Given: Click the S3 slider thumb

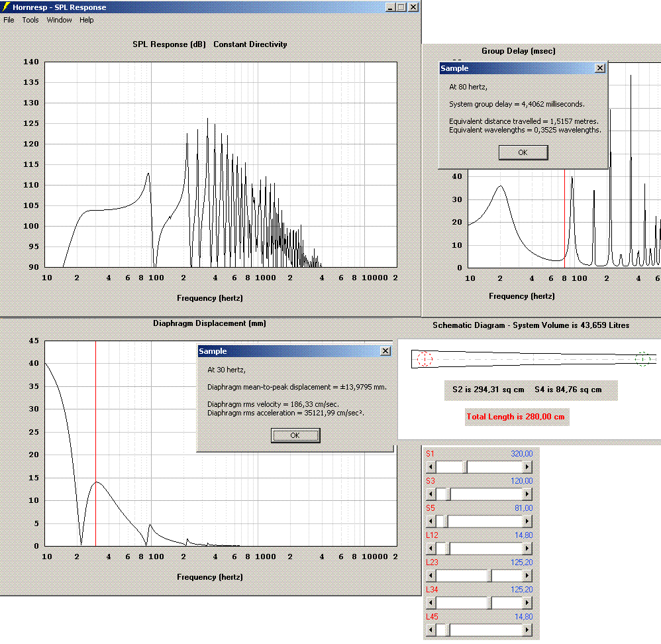Looking at the screenshot, I should [448, 494].
